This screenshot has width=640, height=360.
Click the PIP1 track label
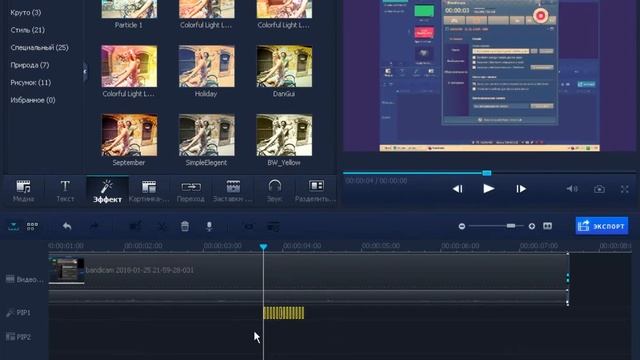pos(23,313)
